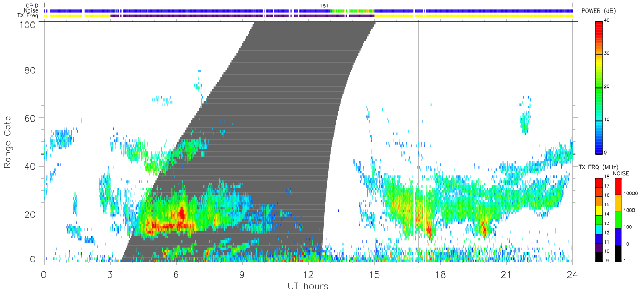Click the cyan segment of TX FRQ colorbar
644x297 pixels.
599,229
